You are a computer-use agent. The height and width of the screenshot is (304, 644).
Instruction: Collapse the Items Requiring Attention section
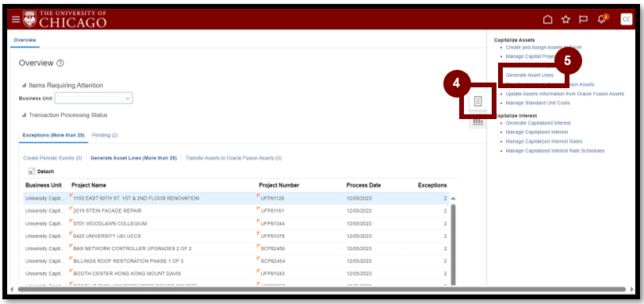[x=24, y=86]
